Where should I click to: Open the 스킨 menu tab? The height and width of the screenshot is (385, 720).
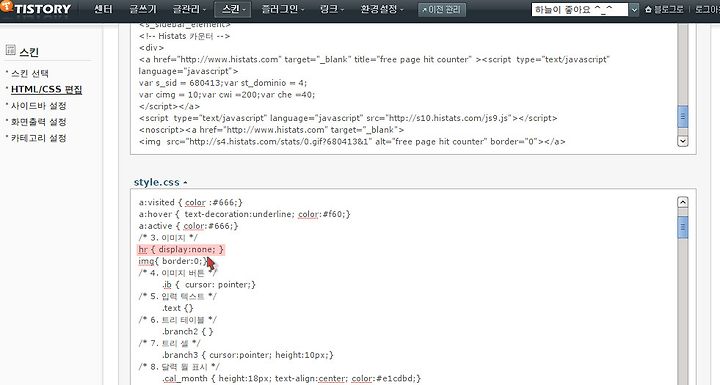click(233, 9)
